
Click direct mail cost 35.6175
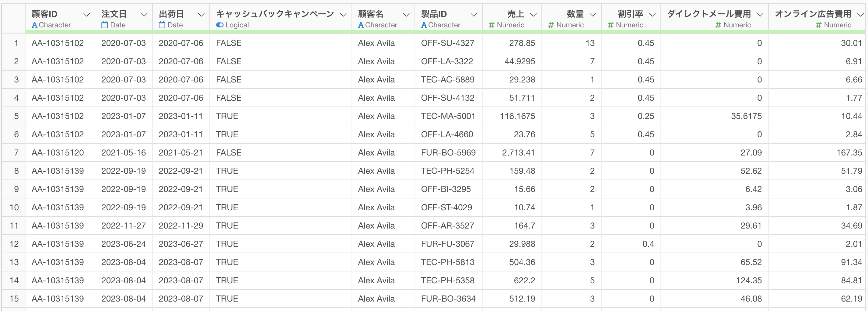[x=746, y=116]
